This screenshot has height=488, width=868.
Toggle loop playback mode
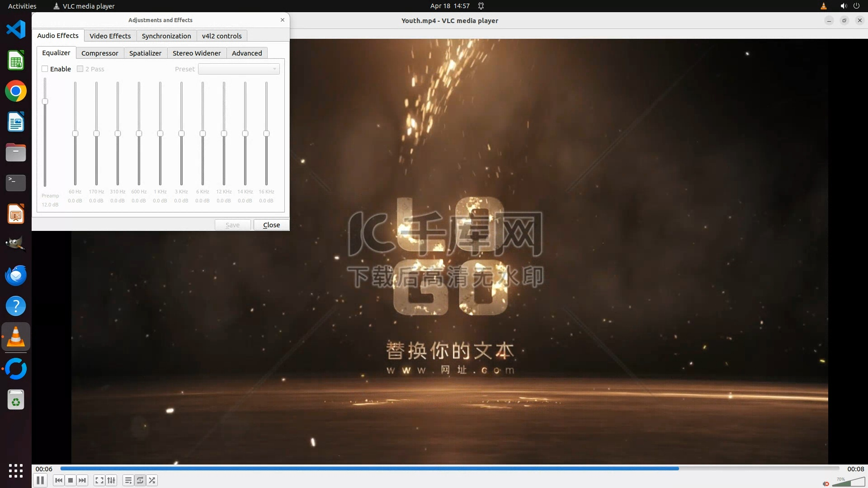[140, 480]
